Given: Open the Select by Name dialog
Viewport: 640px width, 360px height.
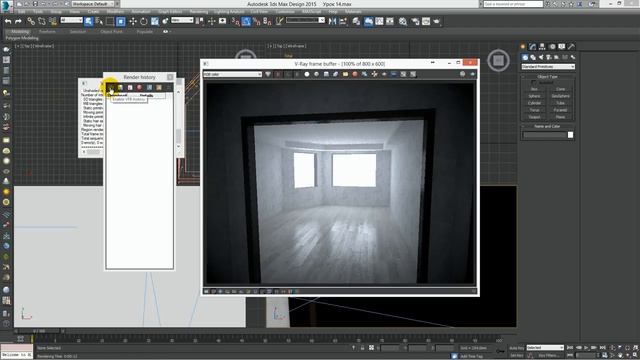Looking at the screenshot, I should [x=99, y=21].
